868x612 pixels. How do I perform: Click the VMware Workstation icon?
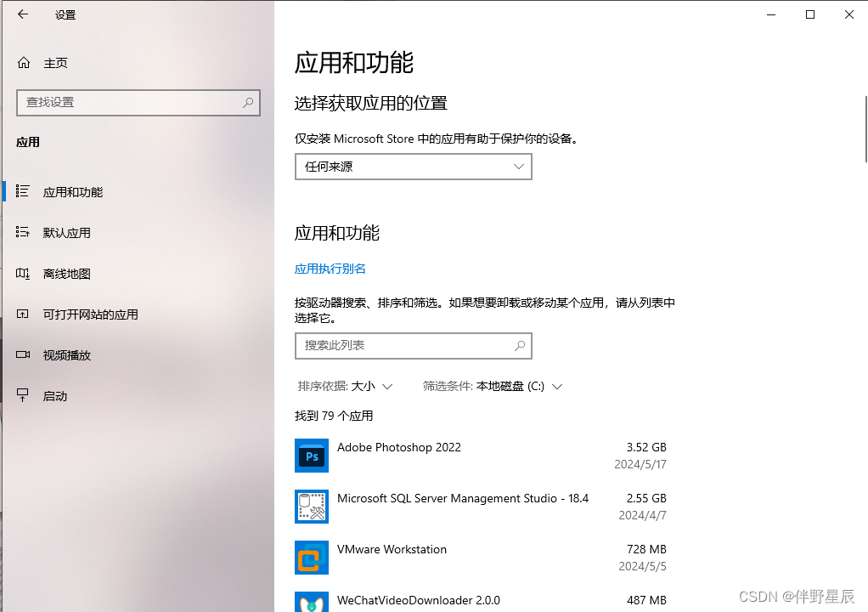(x=312, y=558)
